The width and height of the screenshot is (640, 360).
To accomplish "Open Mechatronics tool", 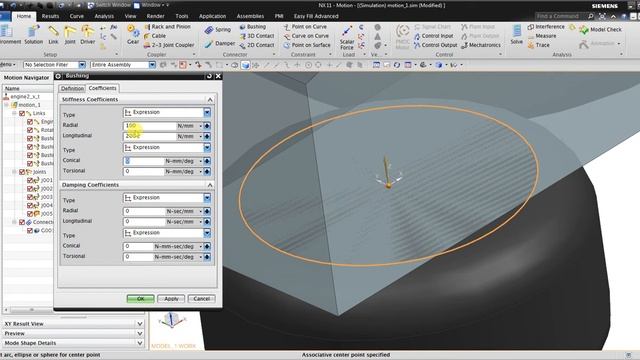I will point(480,45).
